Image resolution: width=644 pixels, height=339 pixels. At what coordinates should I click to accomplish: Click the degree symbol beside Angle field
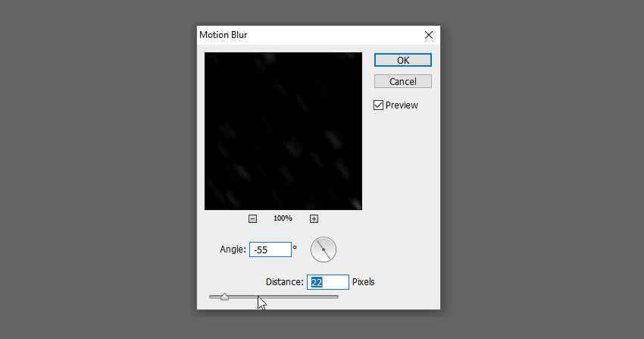coord(295,247)
